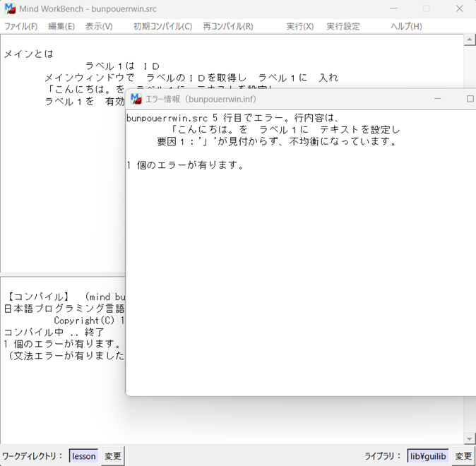Click the 5 行目でエラー error message line
This screenshot has width=476, height=466.
pyautogui.click(x=232, y=118)
